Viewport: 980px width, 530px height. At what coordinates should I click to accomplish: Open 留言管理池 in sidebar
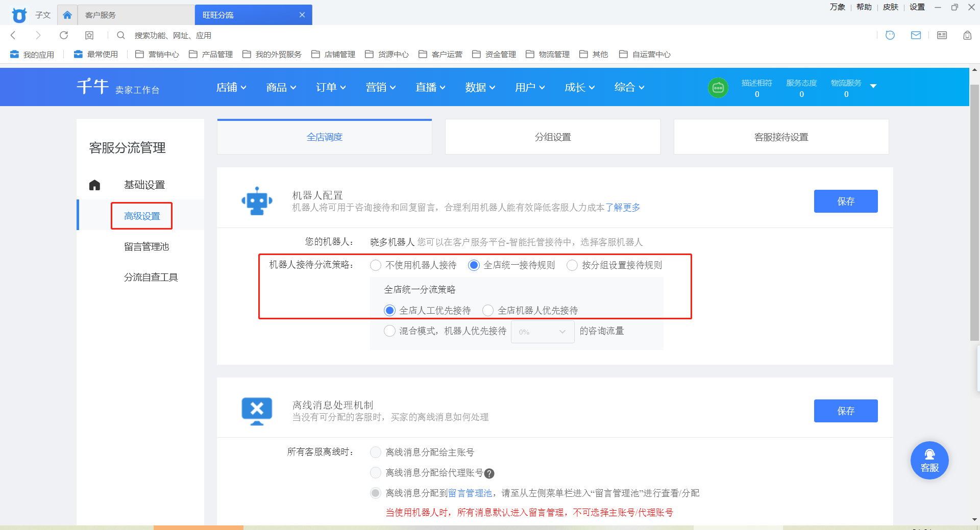146,246
